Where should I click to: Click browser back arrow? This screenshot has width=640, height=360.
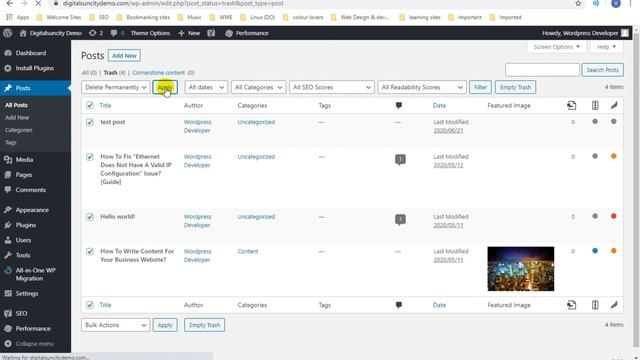click(x=9, y=3)
